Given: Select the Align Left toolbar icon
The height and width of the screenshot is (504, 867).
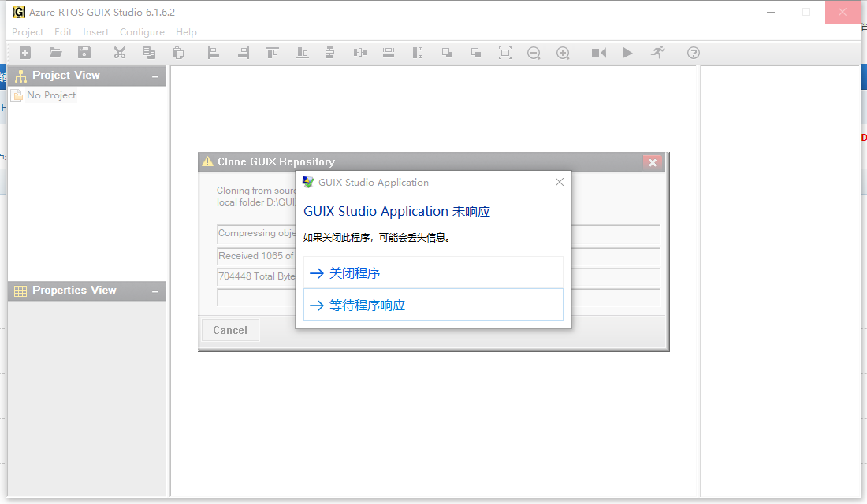Looking at the screenshot, I should tap(214, 53).
